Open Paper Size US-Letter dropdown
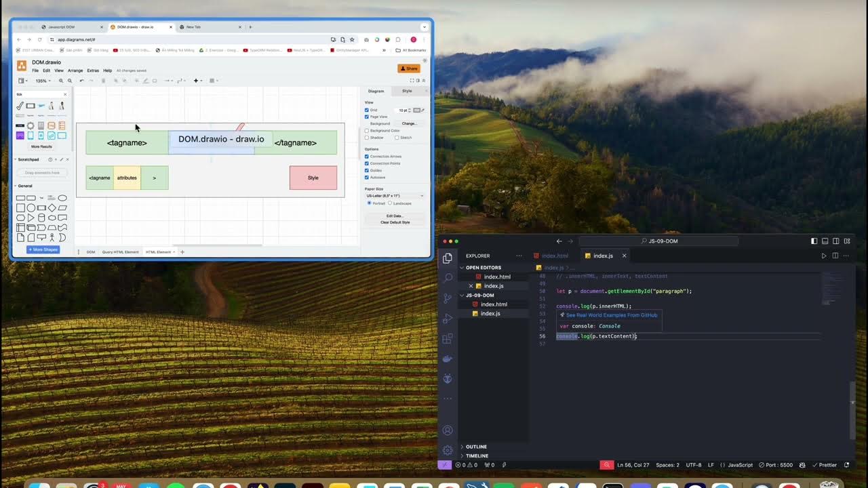Screen dimensions: 868x488 [x=395, y=196]
